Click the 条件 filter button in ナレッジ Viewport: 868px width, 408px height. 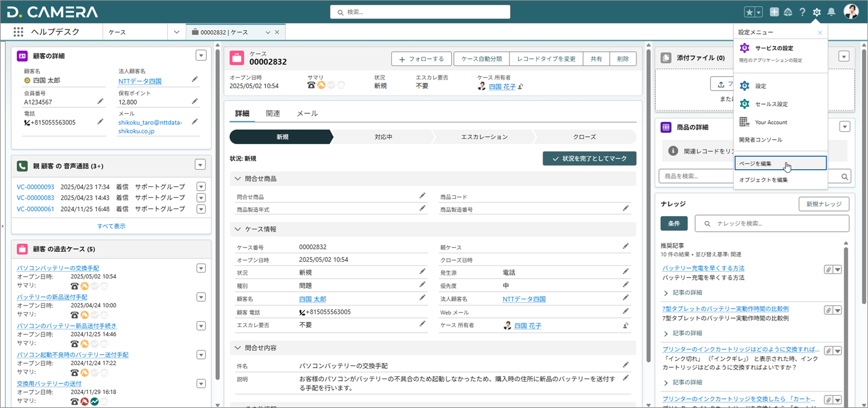(674, 223)
